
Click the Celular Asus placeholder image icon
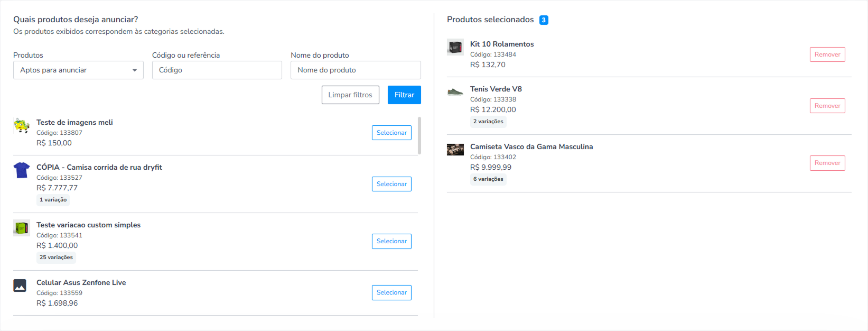[x=20, y=286]
